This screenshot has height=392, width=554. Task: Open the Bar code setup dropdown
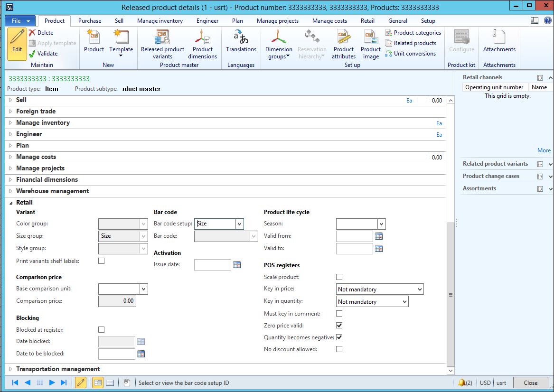239,224
